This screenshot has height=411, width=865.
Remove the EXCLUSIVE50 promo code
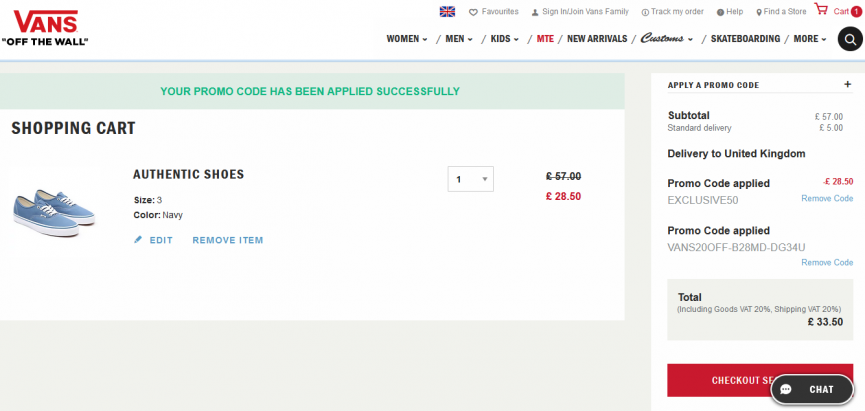(827, 198)
